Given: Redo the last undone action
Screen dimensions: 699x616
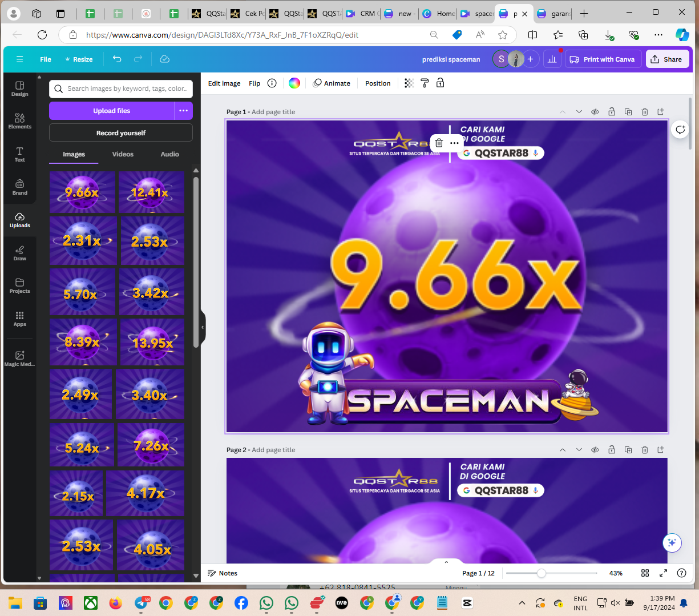Looking at the screenshot, I should point(138,59).
